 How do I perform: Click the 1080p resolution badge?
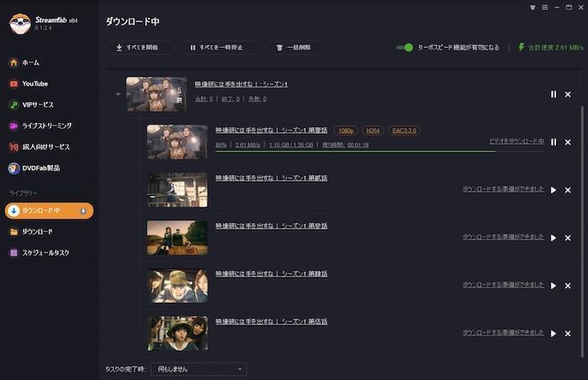click(x=345, y=130)
